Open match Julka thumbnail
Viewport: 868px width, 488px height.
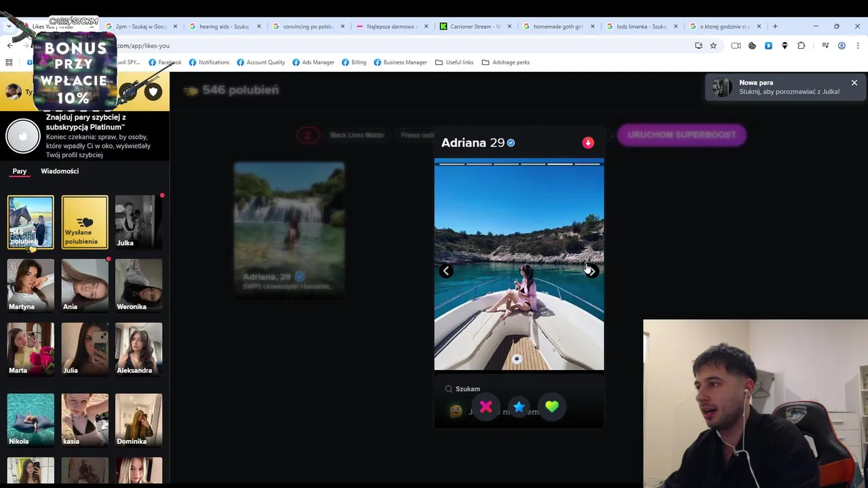click(138, 222)
